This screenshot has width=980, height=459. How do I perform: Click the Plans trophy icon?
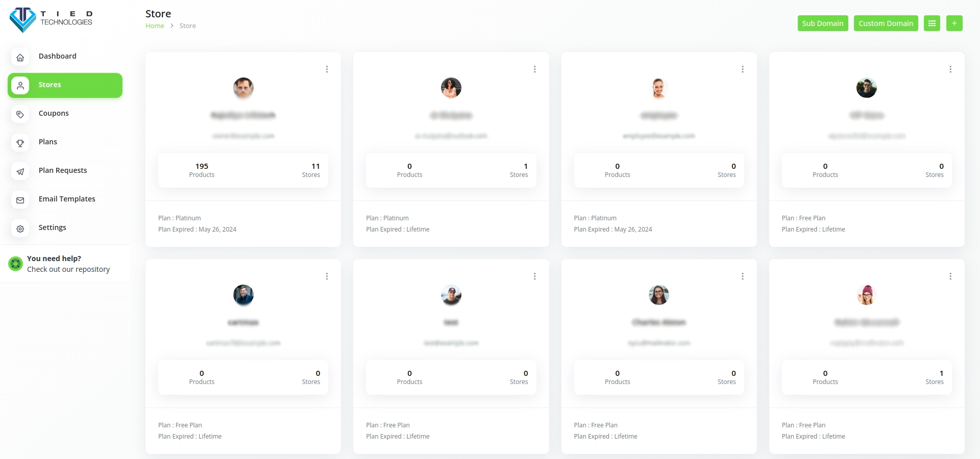point(20,143)
